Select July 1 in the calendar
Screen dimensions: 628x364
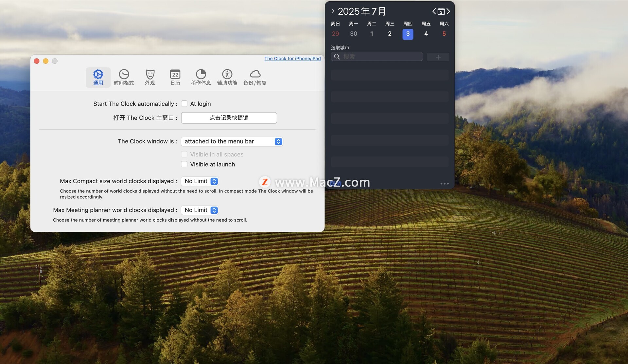(372, 34)
